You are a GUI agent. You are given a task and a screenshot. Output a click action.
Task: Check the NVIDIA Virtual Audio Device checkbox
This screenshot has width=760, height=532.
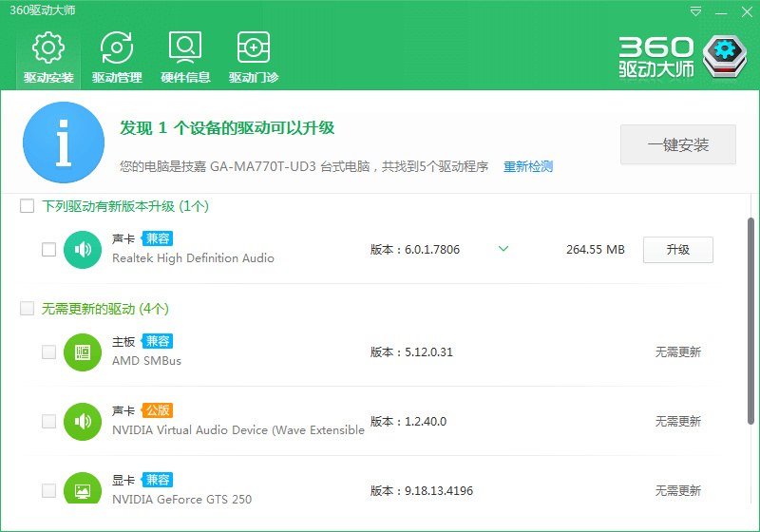click(49, 422)
